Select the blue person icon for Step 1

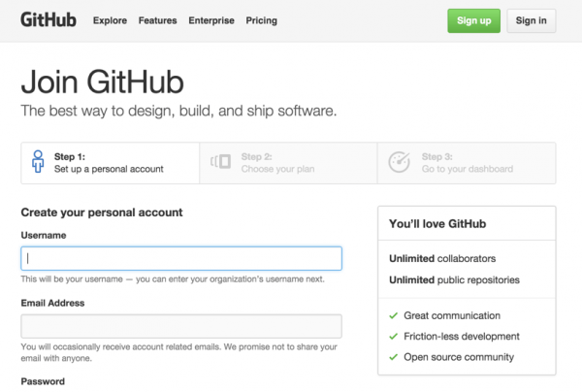pyautogui.click(x=38, y=162)
